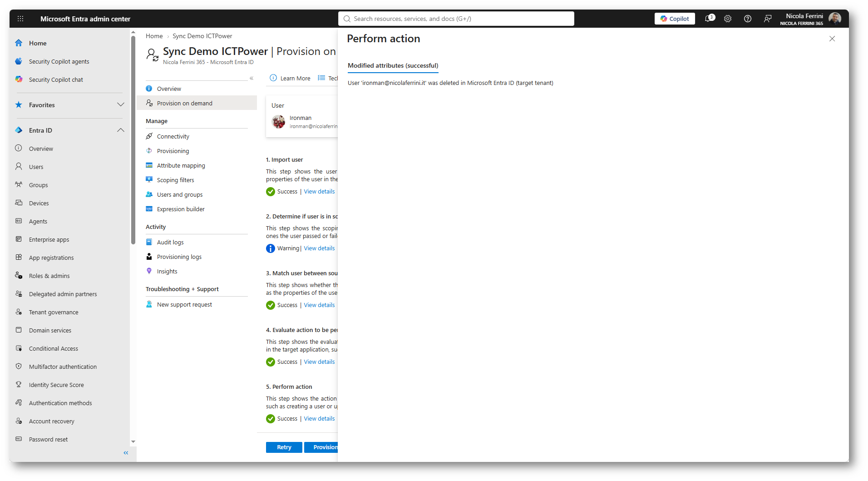Open Agents item in sidebar
868x481 pixels.
pos(38,221)
